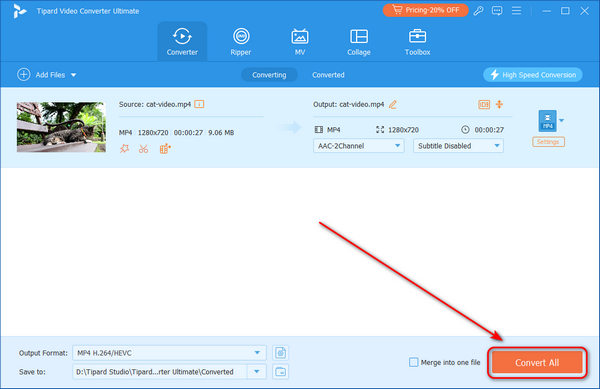
Task: Open the Toolbox tab
Action: 417,42
